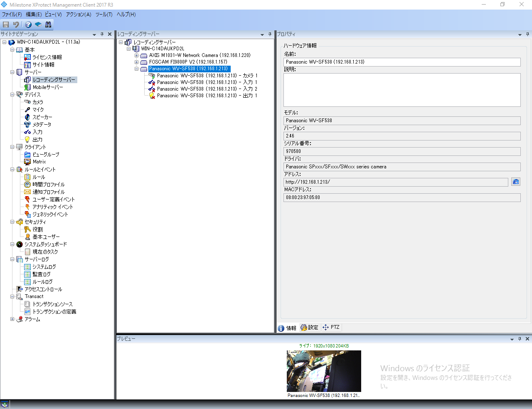Select サイト情報 icon in navigation tree
This screenshot has width=532, height=409.
(27, 64)
